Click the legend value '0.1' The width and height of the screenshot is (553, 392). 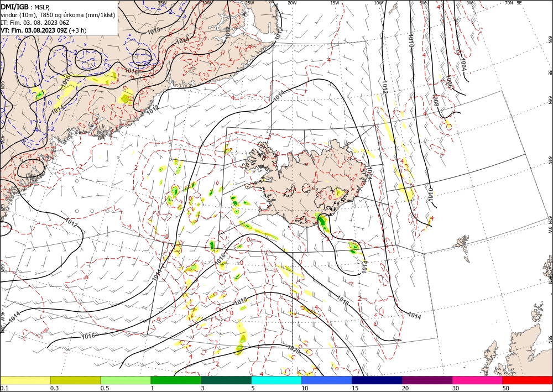point(3,388)
